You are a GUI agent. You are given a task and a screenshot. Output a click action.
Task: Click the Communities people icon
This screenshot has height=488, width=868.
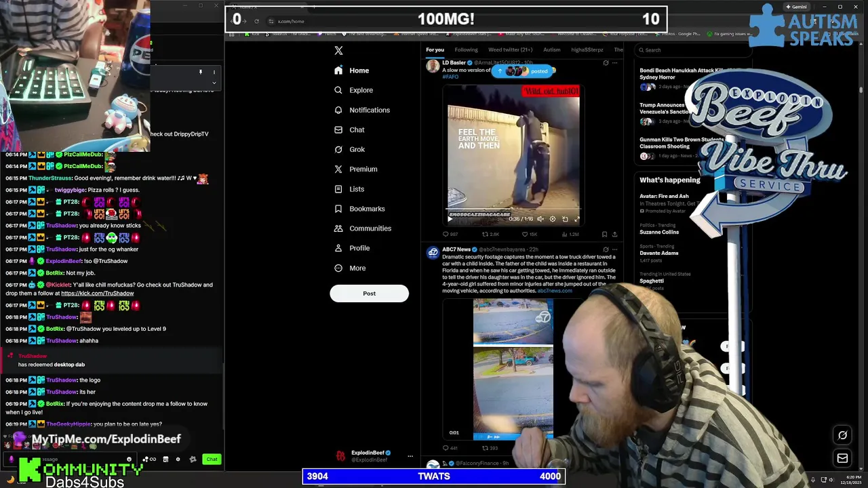point(338,228)
